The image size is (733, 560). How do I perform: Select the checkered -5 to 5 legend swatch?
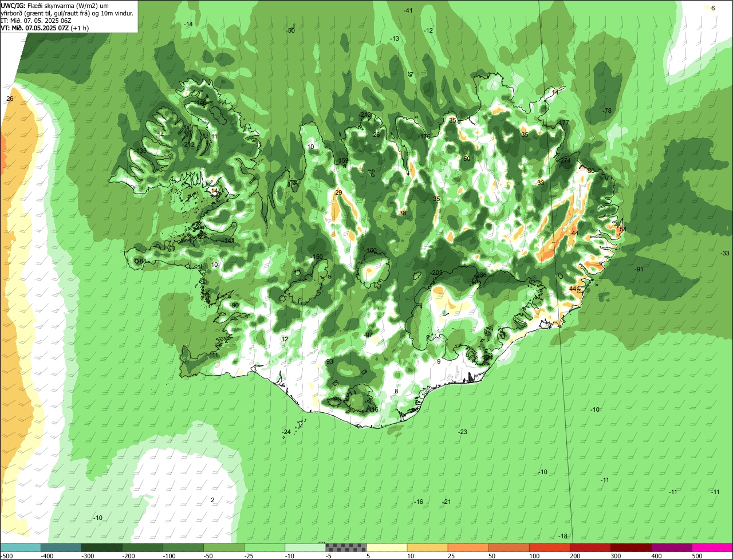[x=345, y=548]
